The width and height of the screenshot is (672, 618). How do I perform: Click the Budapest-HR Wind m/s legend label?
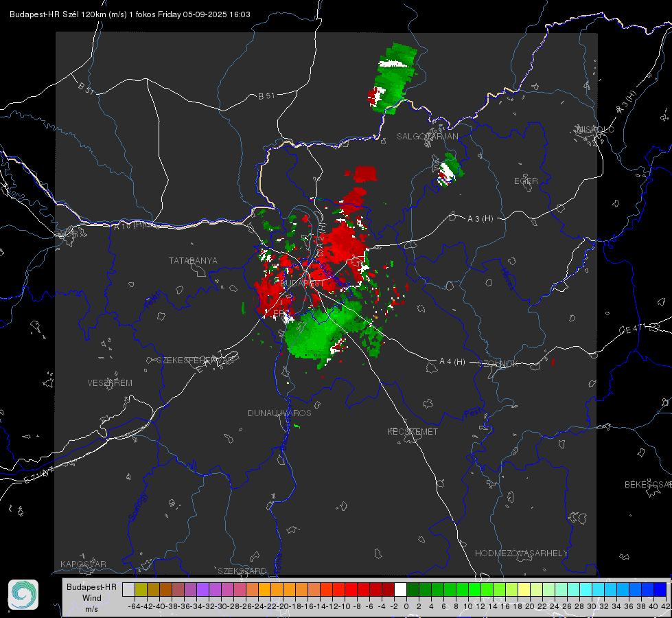point(92,597)
